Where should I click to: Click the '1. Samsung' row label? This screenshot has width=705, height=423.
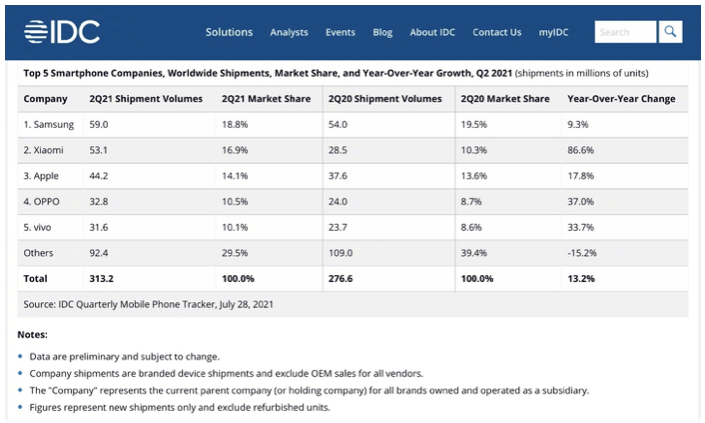[49, 125]
